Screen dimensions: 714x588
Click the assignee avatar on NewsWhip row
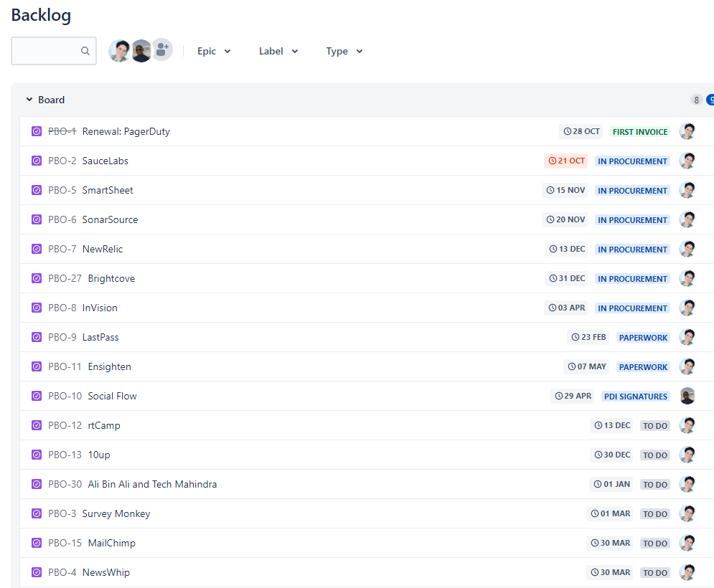pos(687,572)
